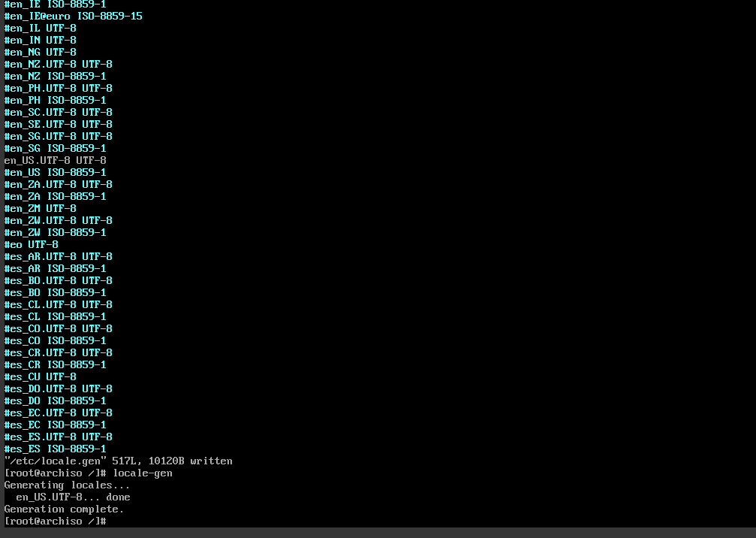Image resolution: width=756 pixels, height=538 pixels.
Task: Click the '#es_CO.UTF-8 UTF-8' line
Action: click(x=59, y=329)
